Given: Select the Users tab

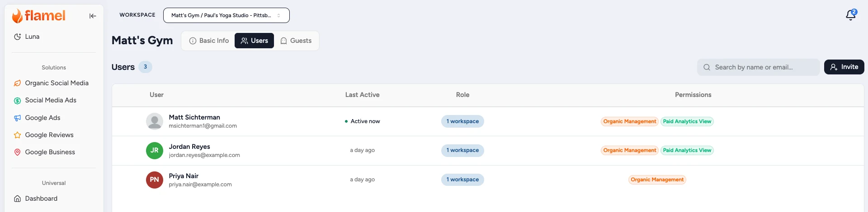Looking at the screenshot, I should click(x=254, y=41).
